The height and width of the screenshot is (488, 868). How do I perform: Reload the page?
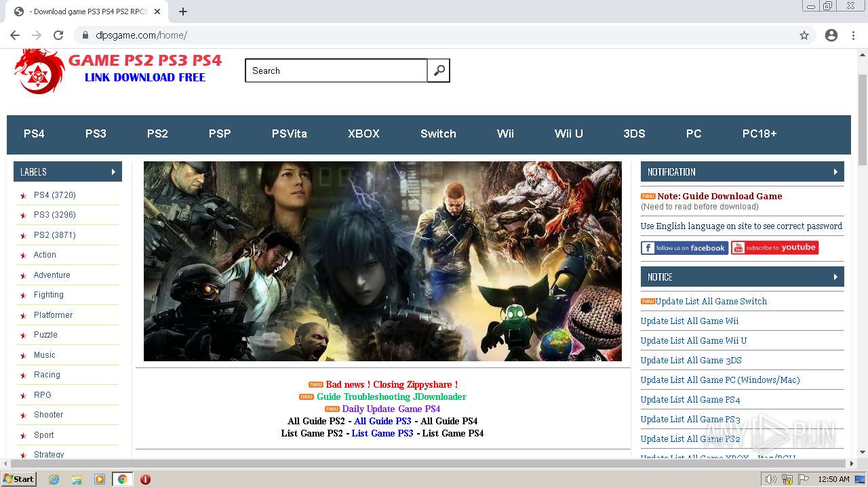pyautogui.click(x=58, y=35)
